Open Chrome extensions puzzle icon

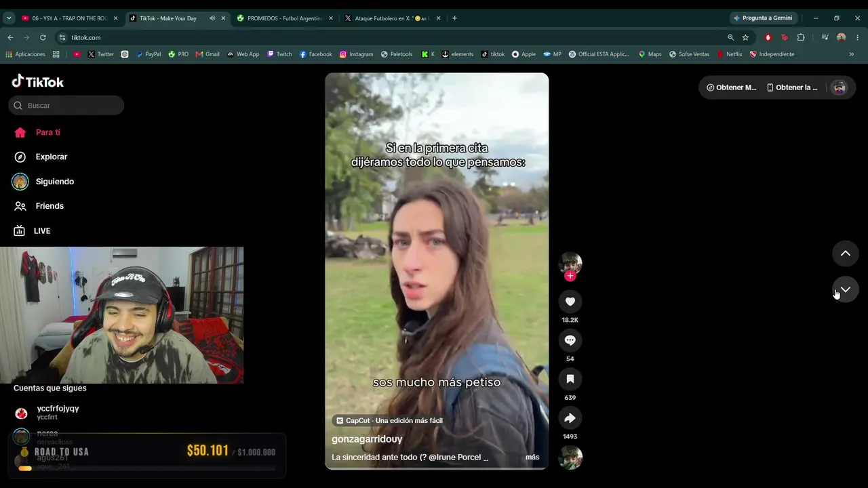pos(801,37)
